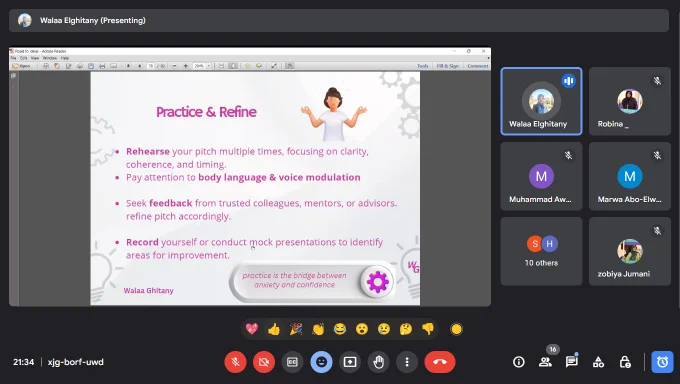
Task: Send a heart reaction
Action: point(252,329)
